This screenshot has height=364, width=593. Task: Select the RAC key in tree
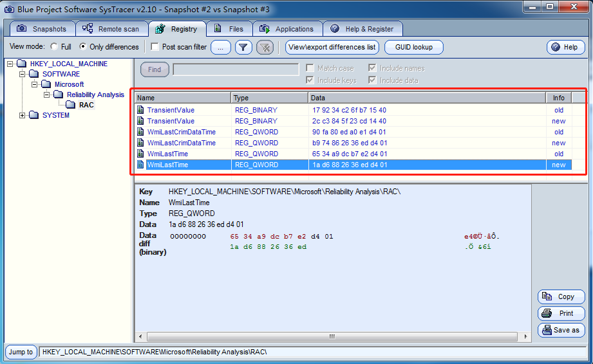click(x=86, y=105)
